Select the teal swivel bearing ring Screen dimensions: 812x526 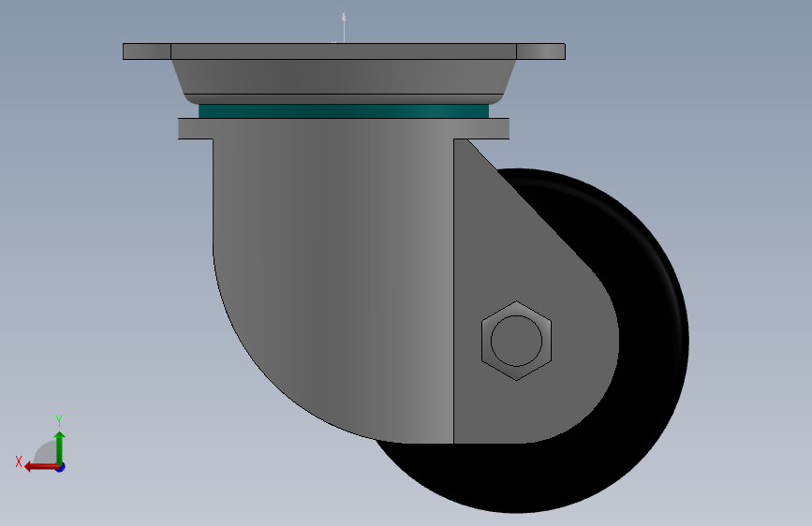click(344, 110)
